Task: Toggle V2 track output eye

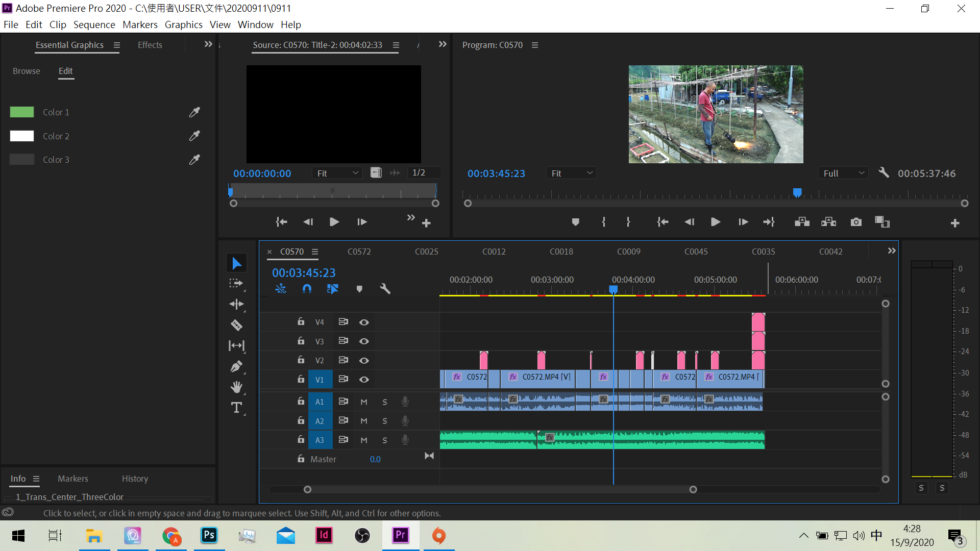Action: pyautogui.click(x=364, y=360)
